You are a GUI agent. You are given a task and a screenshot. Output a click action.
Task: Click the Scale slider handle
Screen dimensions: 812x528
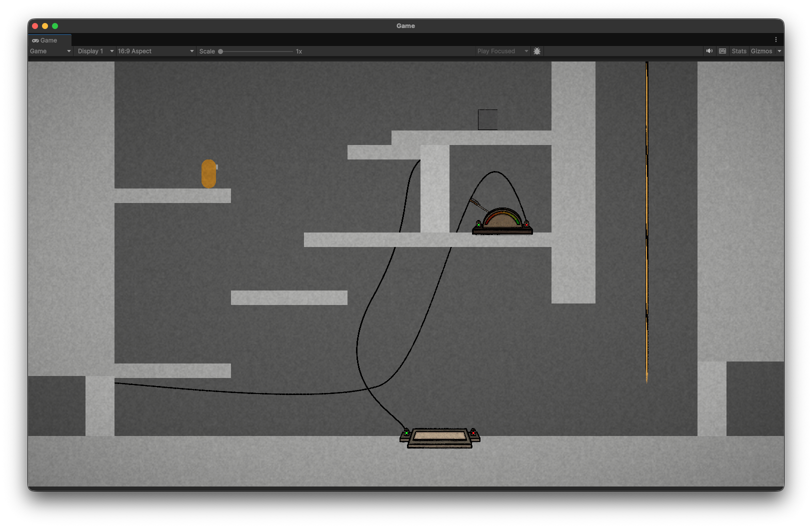coord(220,51)
